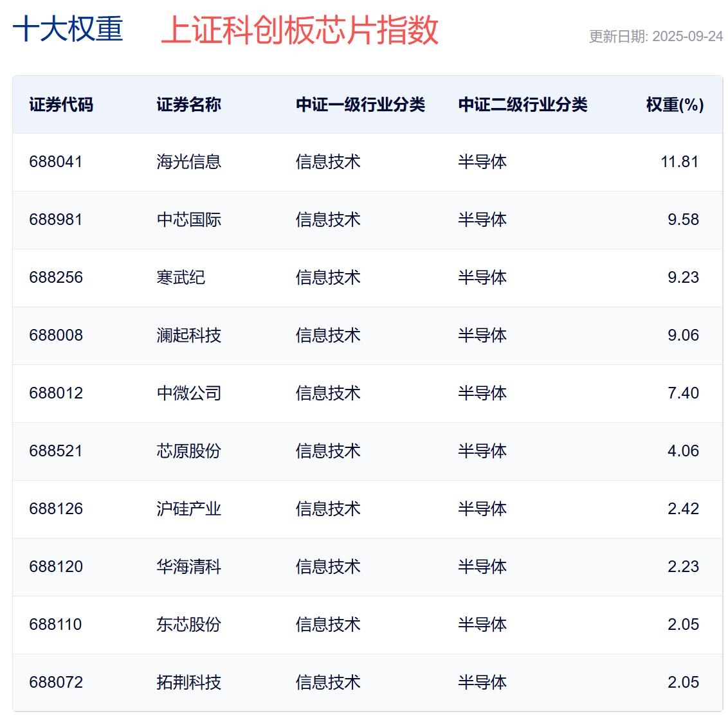
Task: Click 半导体 in the 海光信息 row
Action: pyautogui.click(x=482, y=162)
